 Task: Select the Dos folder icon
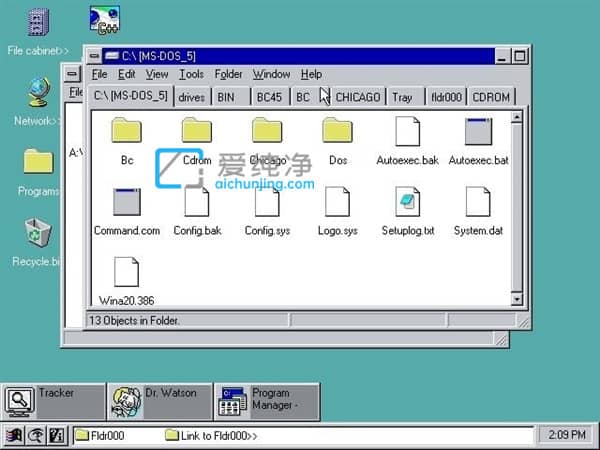click(337, 130)
